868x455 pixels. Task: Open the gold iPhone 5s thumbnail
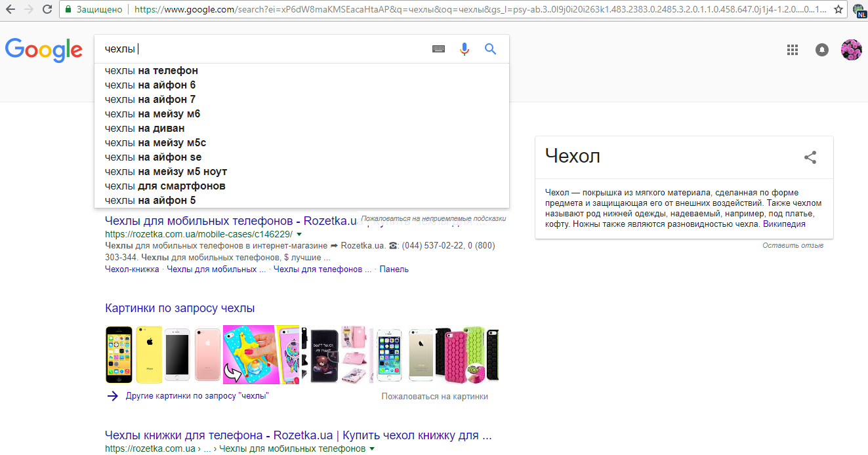point(421,354)
